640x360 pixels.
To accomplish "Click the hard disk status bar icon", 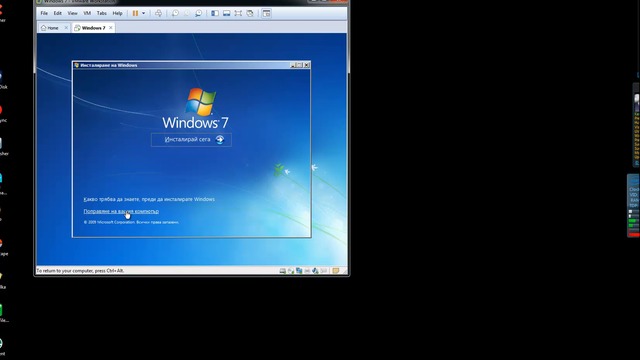I will pos(282,271).
